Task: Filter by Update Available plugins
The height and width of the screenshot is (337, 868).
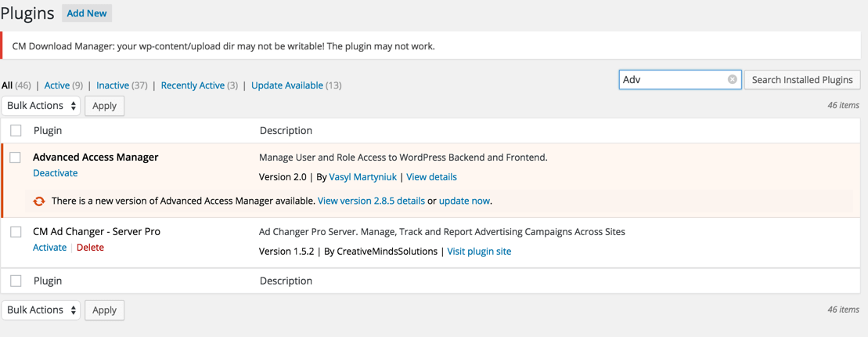Action: (x=286, y=85)
